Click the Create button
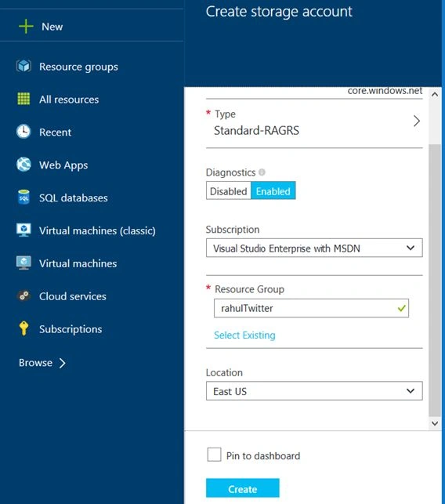445x504 pixels. pyautogui.click(x=243, y=488)
